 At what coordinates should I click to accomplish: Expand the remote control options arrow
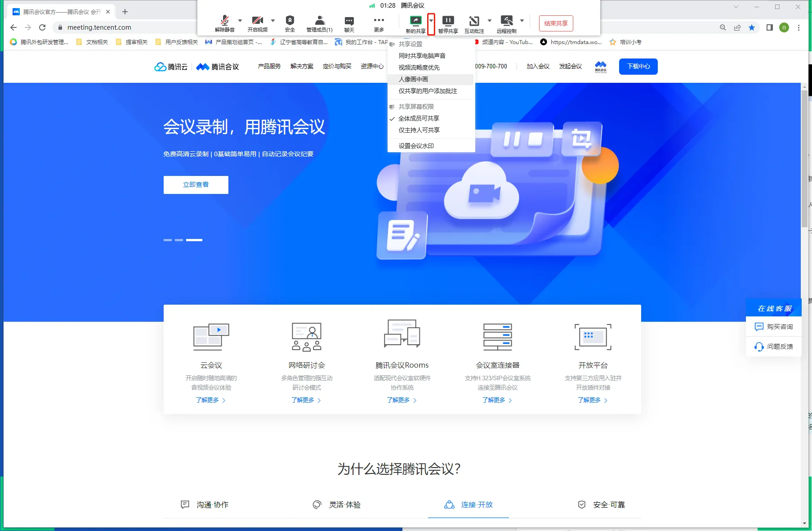pos(522,21)
